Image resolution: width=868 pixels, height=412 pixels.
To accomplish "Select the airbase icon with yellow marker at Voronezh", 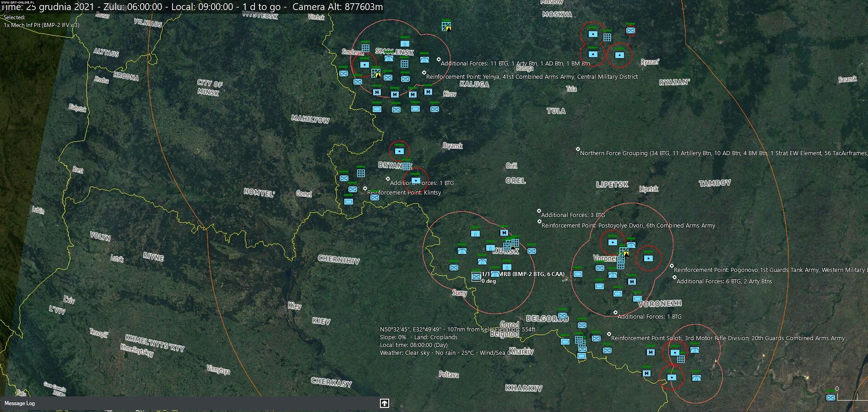I will click(624, 251).
